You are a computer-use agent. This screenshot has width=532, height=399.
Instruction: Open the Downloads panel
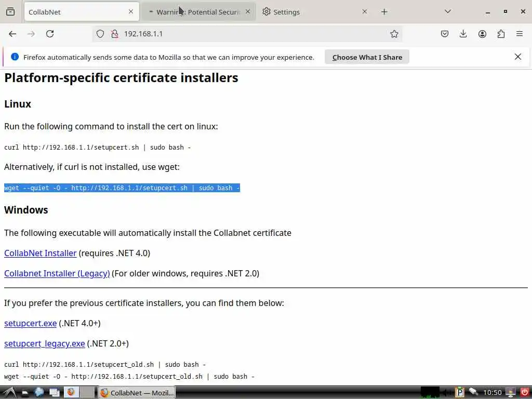click(463, 34)
